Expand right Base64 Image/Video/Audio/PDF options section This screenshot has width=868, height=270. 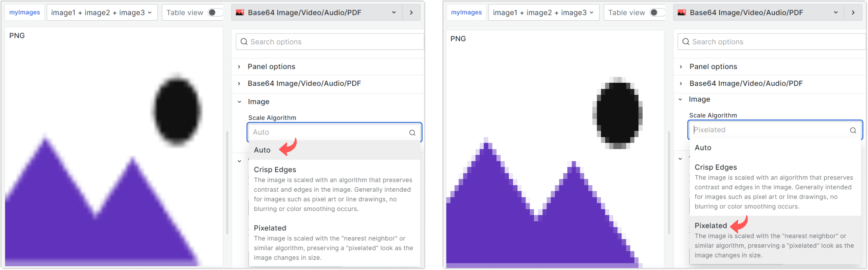tap(745, 83)
